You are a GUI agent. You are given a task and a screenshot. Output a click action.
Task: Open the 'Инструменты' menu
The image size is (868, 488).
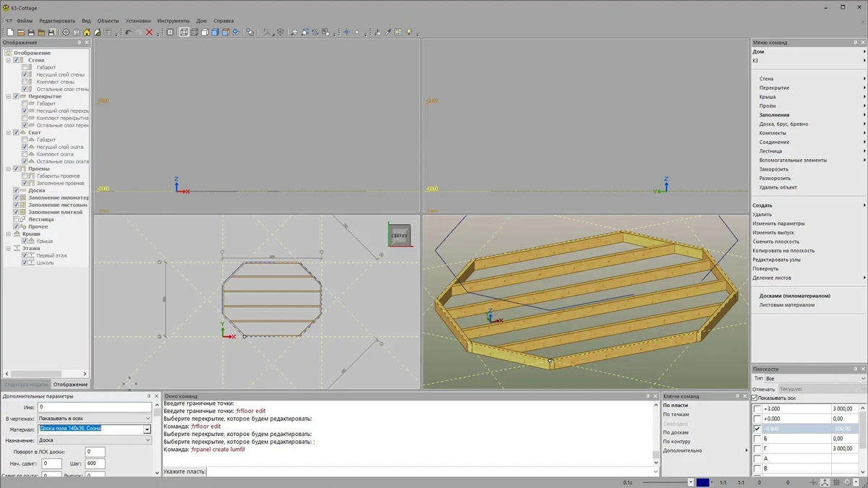[173, 21]
